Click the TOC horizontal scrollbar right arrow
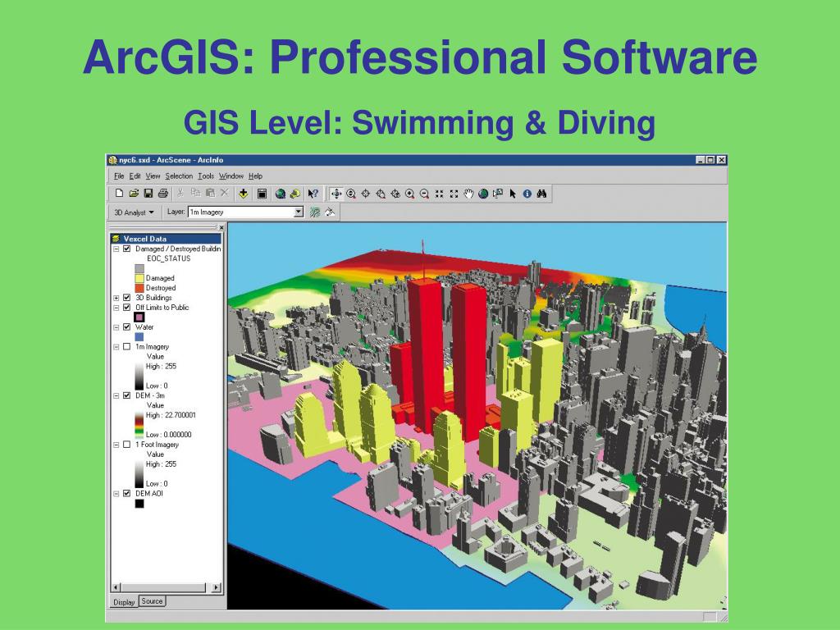Image resolution: width=840 pixels, height=630 pixels. pos(216,587)
